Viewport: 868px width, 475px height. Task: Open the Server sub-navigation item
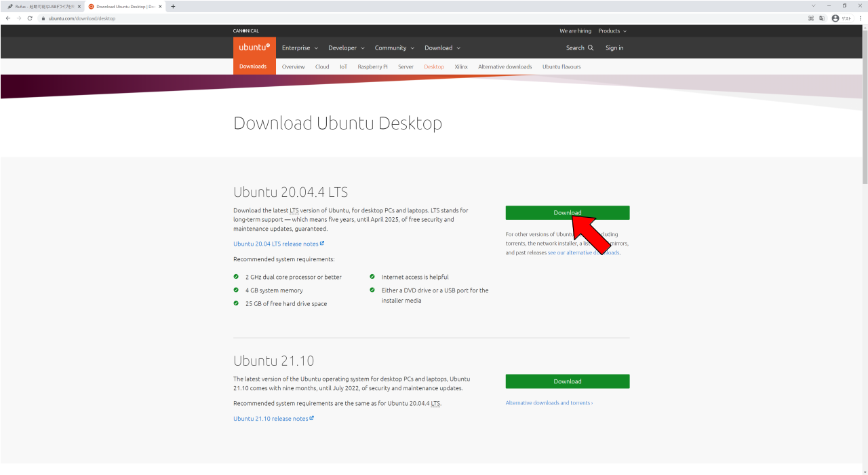(406, 66)
